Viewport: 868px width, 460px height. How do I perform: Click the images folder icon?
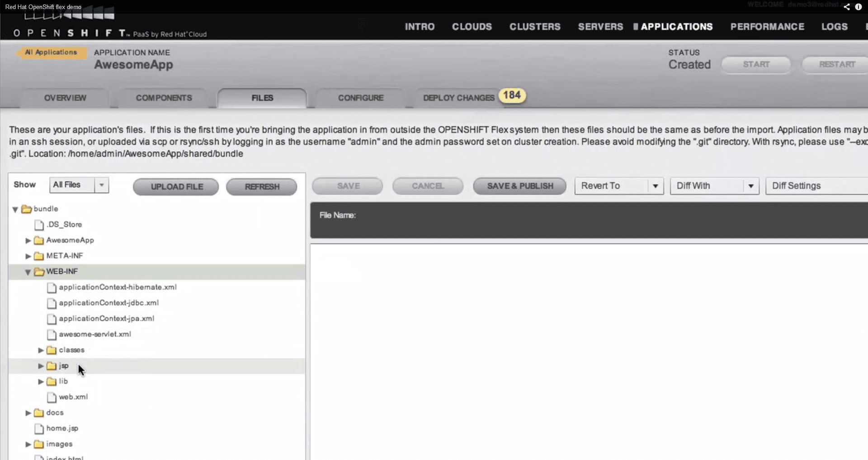pyautogui.click(x=39, y=444)
